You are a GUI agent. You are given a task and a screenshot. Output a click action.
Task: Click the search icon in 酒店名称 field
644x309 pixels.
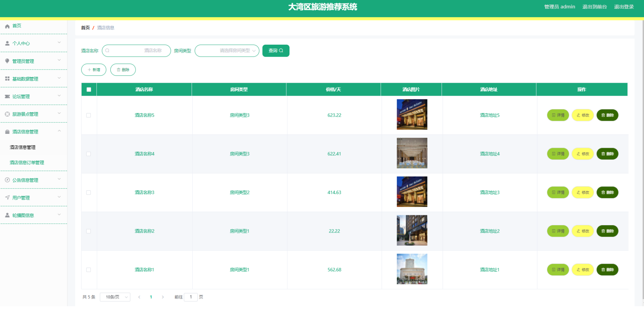107,51
